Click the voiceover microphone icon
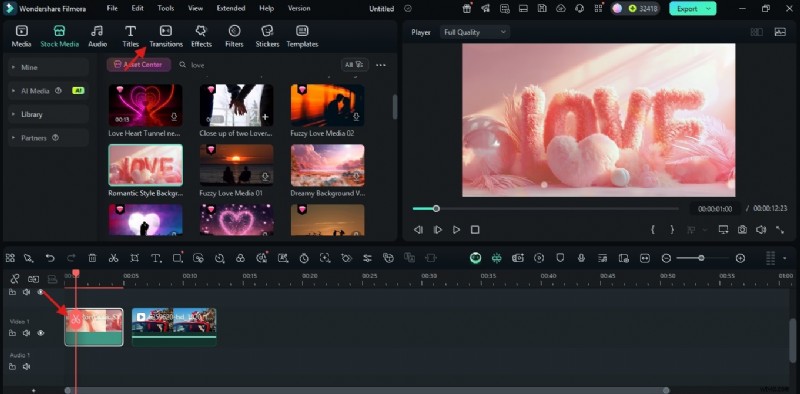The height and width of the screenshot is (394, 800). pos(581,258)
